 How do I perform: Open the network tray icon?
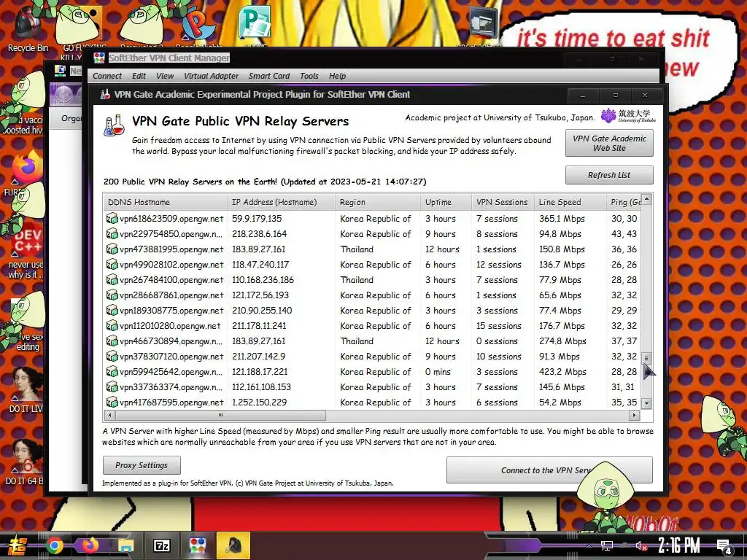point(606,546)
